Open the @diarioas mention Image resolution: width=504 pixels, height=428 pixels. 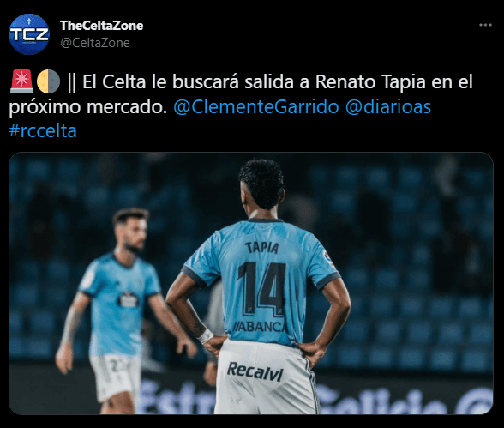[x=388, y=106]
